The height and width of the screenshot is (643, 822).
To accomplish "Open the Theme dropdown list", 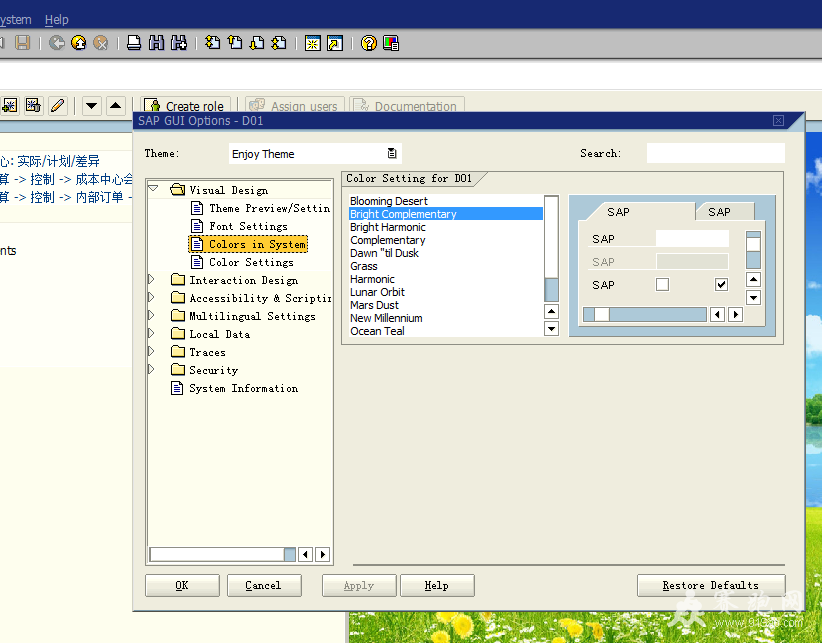I will click(x=392, y=153).
